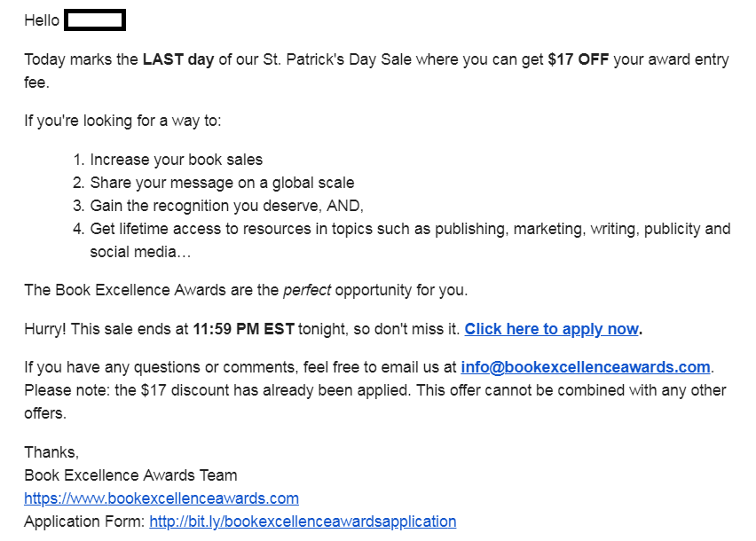Click the 'Thanks,' closing line
756x541 pixels.
tap(51, 452)
